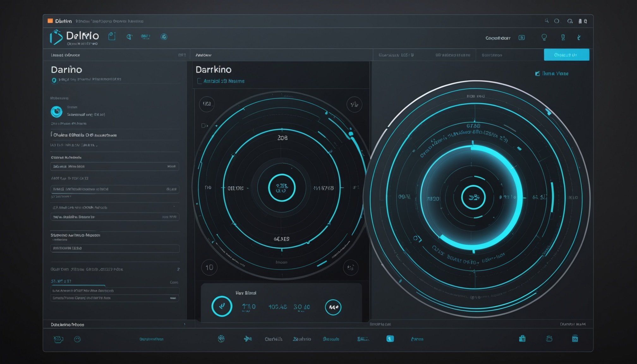
Task: Toggle the round cyan switch in left panel
Action: (57, 111)
